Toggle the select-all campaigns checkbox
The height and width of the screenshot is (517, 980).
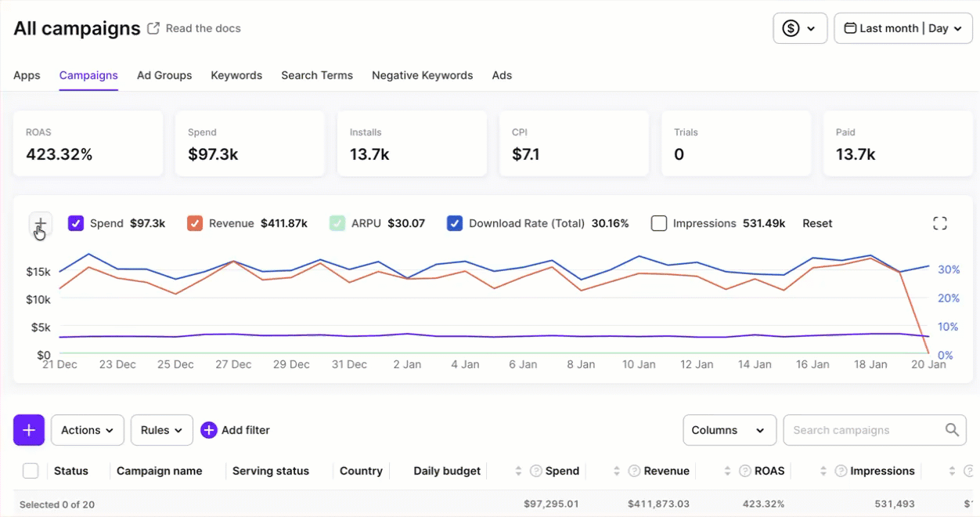(x=31, y=471)
